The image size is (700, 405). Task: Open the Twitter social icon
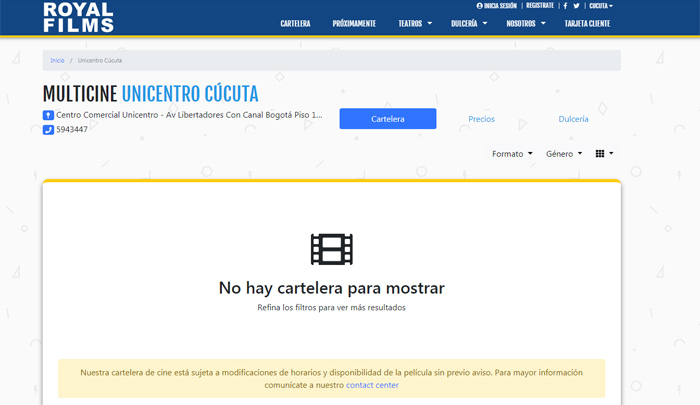[577, 6]
